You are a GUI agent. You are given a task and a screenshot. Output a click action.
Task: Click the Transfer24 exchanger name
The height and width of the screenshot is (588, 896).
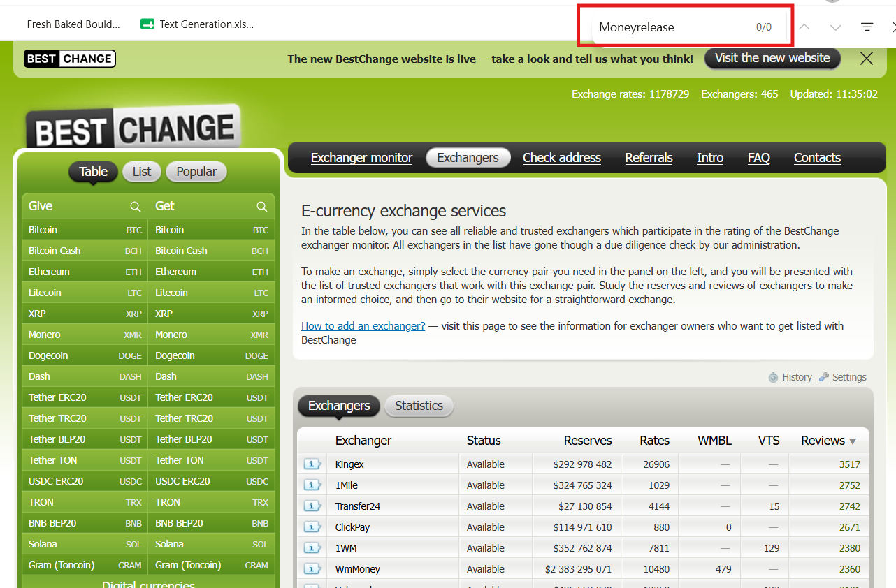coord(358,506)
